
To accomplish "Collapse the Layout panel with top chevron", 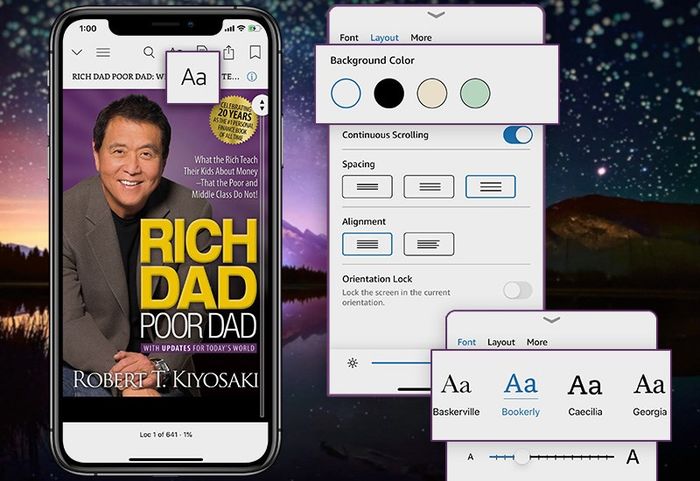I will click(x=436, y=15).
